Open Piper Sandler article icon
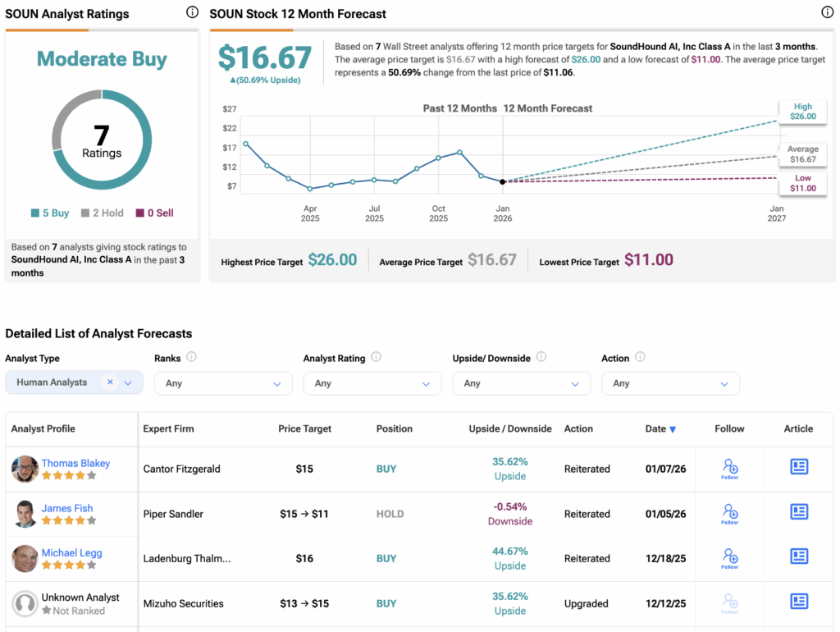840x632 pixels. (x=798, y=512)
